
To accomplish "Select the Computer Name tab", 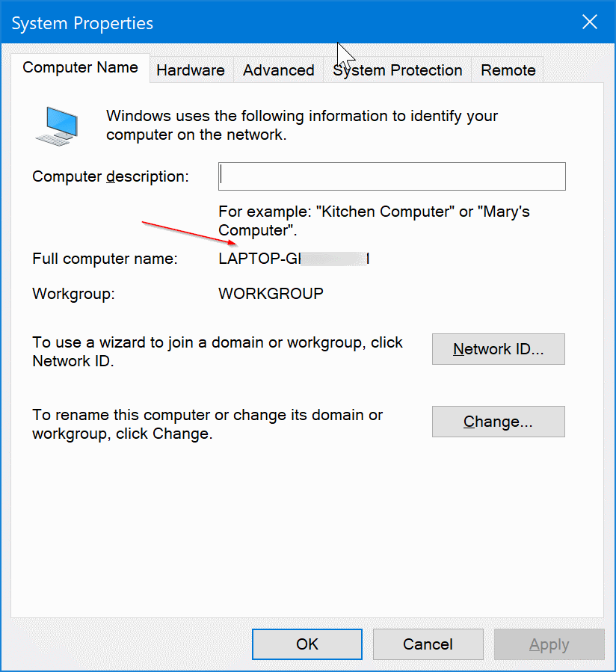I will click(80, 67).
